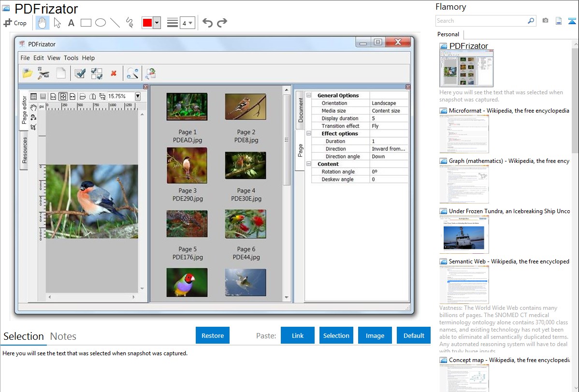The image size is (579, 392).
Task: Select the crop tool in page editor sidebar
Action: tap(33, 127)
